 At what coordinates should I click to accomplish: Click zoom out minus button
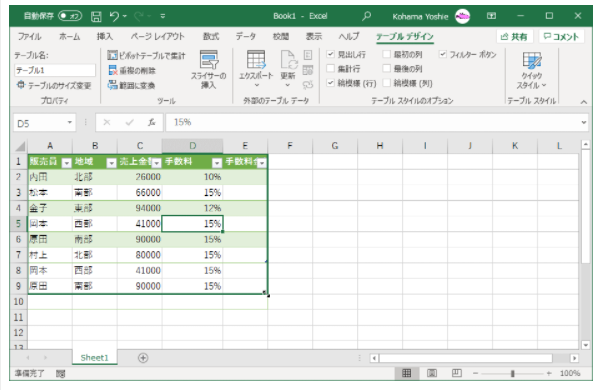(x=476, y=373)
